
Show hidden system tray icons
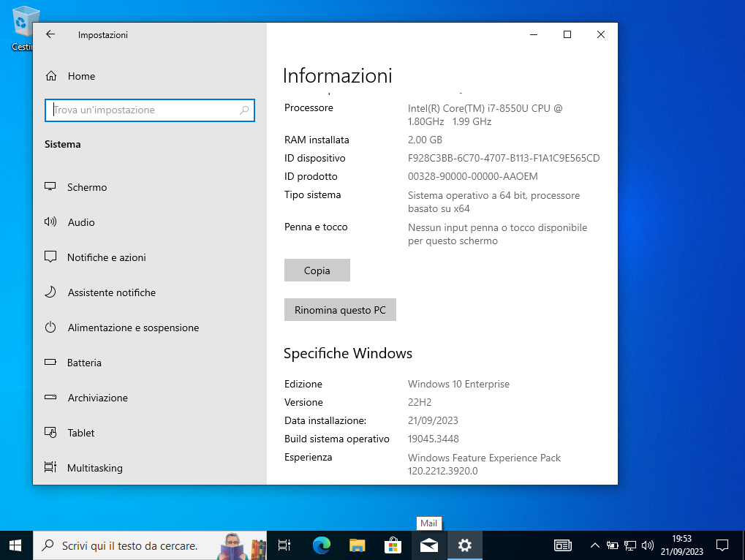click(x=594, y=546)
